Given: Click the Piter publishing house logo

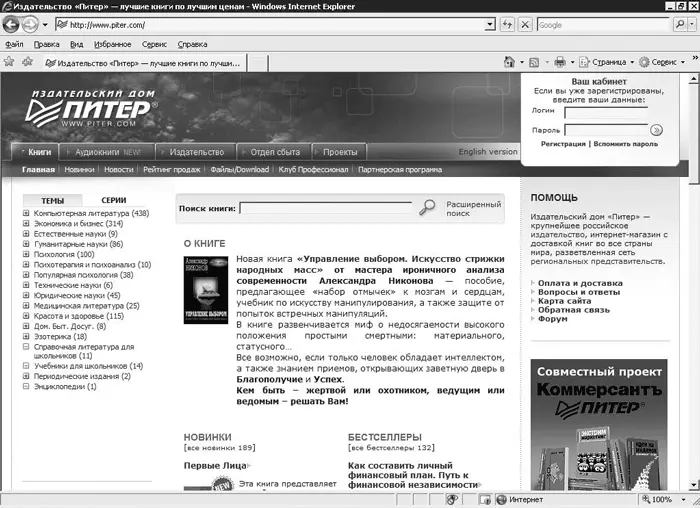Looking at the screenshot, I should point(92,108).
